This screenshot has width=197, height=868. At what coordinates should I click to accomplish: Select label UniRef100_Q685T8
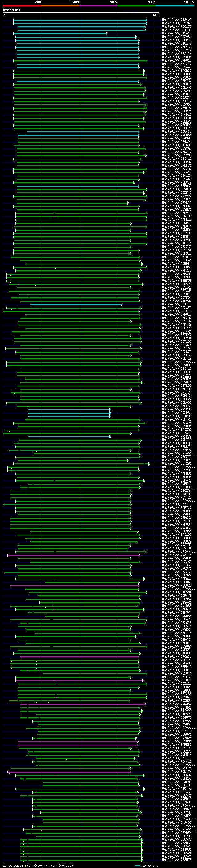(177, 860)
